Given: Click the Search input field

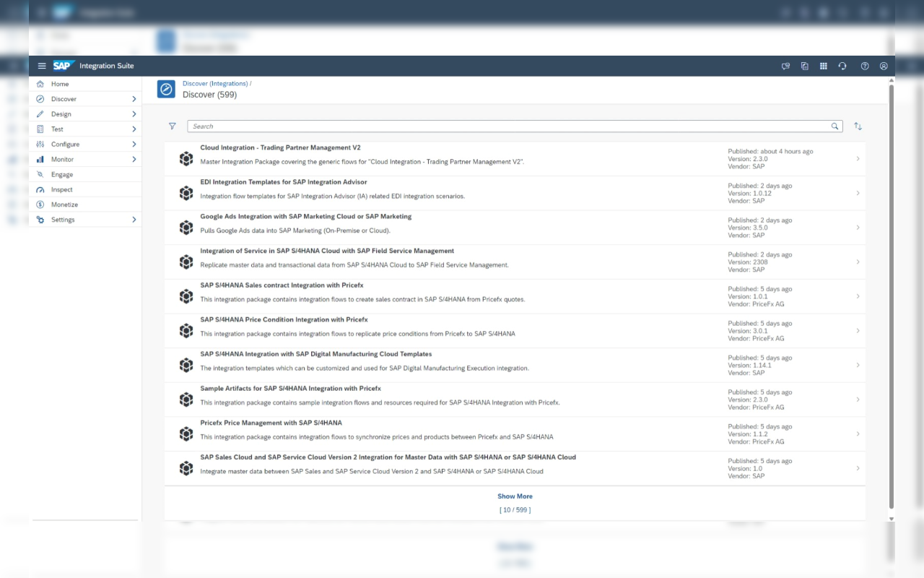Looking at the screenshot, I should click(515, 126).
